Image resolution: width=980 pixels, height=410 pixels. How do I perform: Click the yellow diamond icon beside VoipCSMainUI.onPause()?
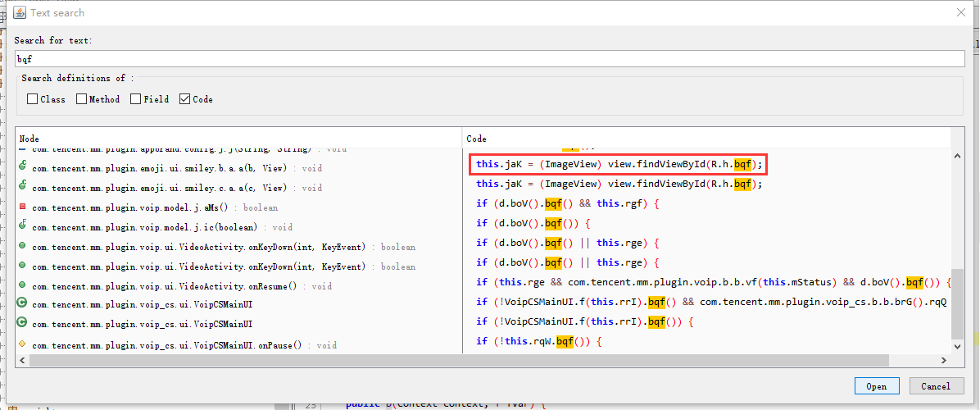coord(23,345)
